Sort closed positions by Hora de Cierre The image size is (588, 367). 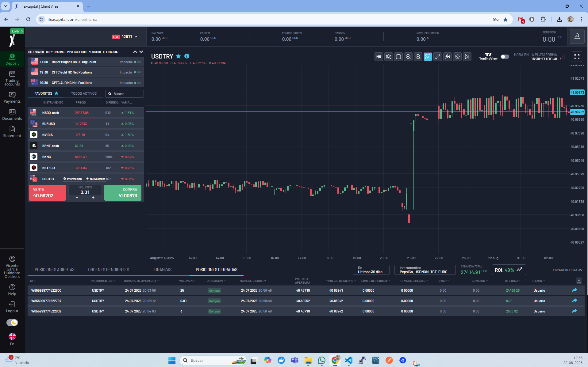(x=253, y=281)
